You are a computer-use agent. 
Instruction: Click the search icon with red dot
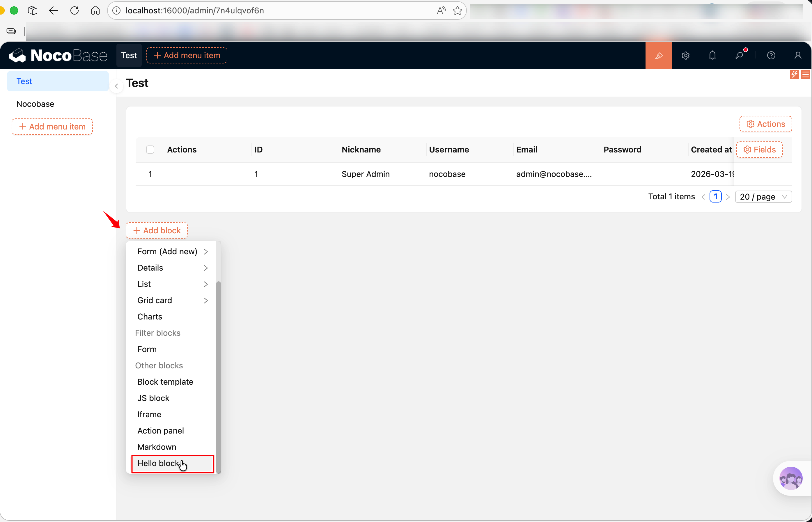coord(739,56)
